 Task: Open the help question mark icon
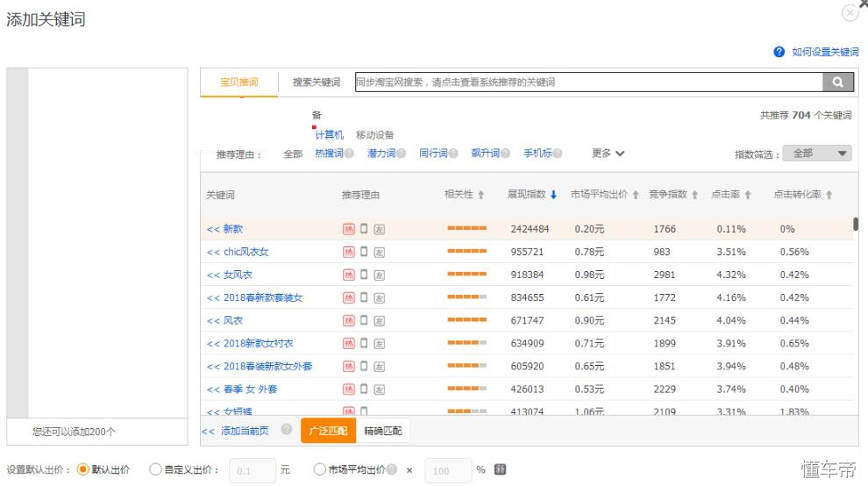coord(779,52)
